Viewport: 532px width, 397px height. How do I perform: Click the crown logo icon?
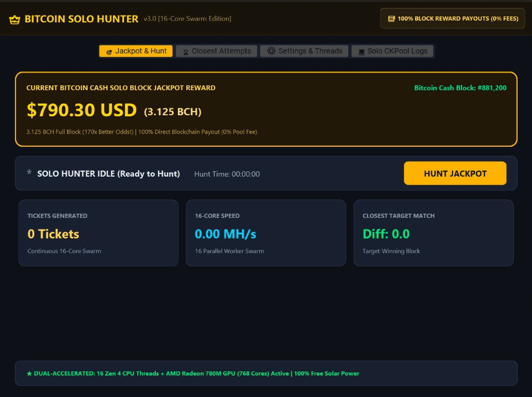[14, 20]
